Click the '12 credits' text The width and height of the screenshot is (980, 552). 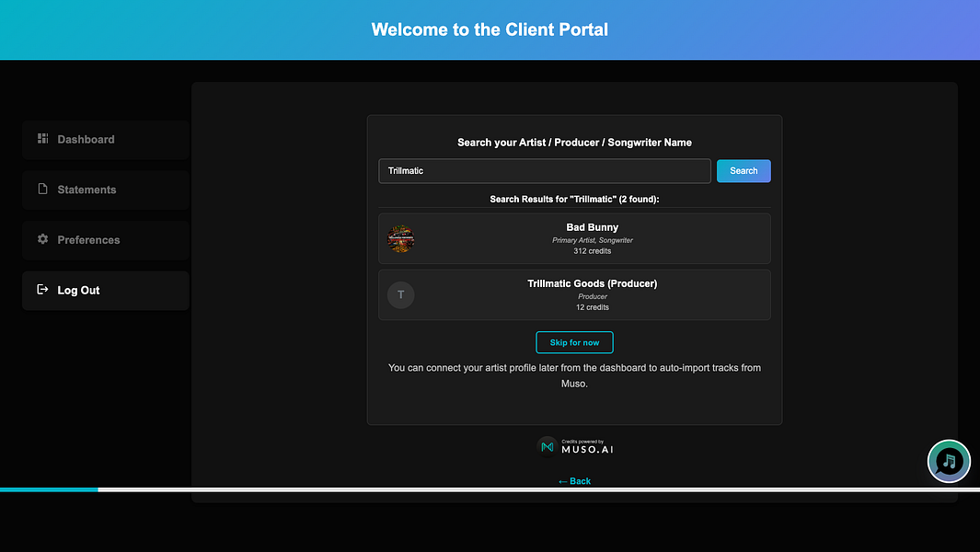coord(593,307)
